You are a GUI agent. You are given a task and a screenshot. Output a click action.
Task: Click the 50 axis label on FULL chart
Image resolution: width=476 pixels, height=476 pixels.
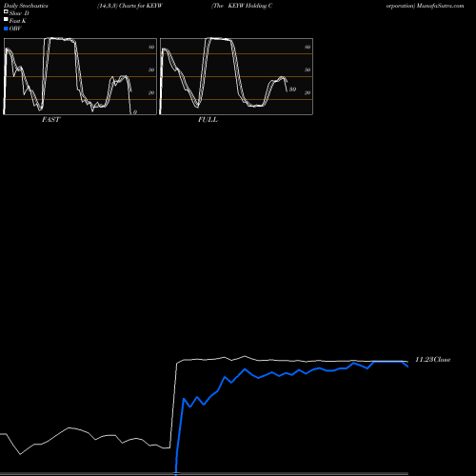click(x=307, y=69)
